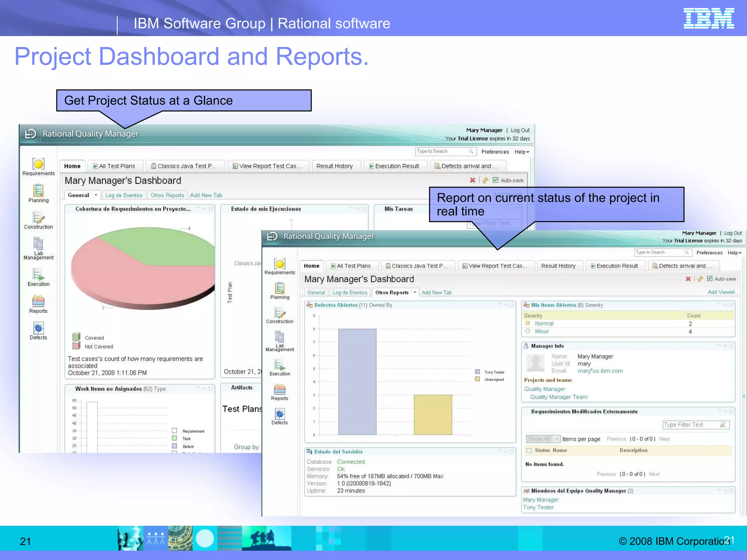Open Reports in back window sidebar

(x=38, y=304)
